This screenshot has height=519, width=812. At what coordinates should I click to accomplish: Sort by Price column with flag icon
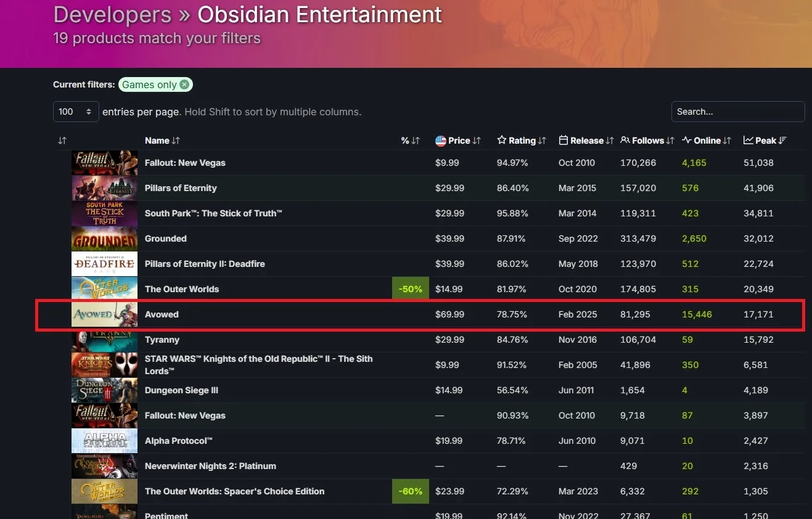(x=458, y=141)
